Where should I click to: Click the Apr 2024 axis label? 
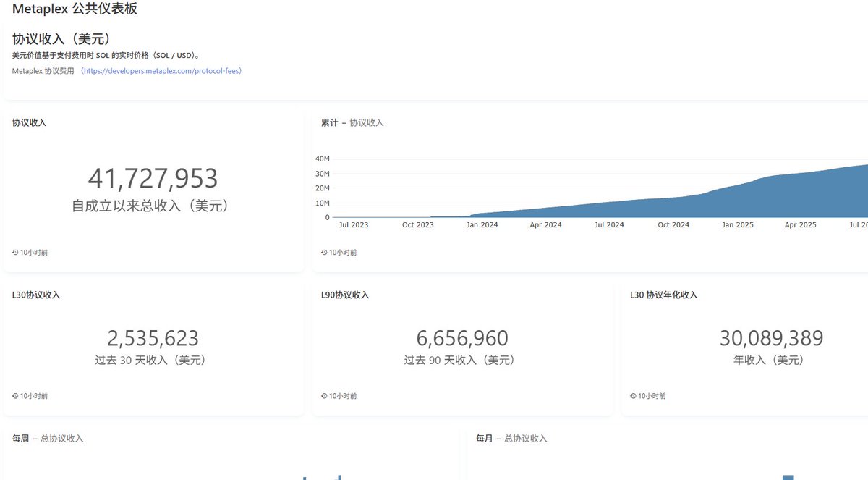[545, 225]
